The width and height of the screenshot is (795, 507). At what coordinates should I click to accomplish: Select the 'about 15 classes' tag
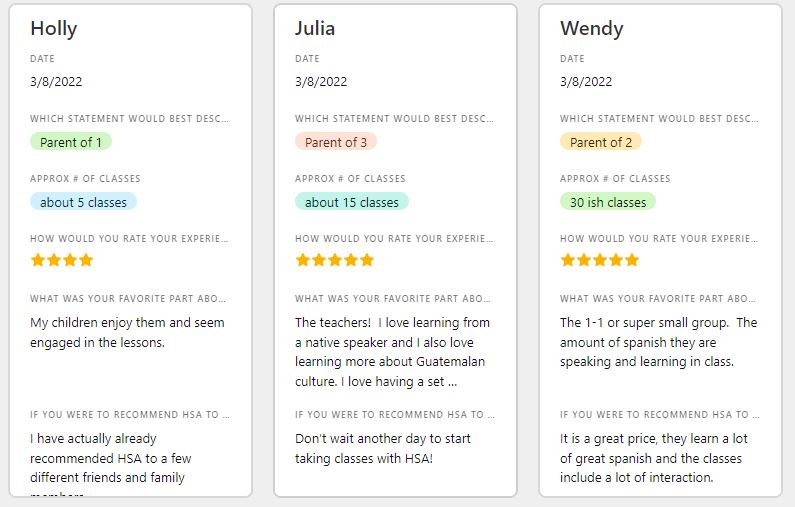[x=352, y=202]
